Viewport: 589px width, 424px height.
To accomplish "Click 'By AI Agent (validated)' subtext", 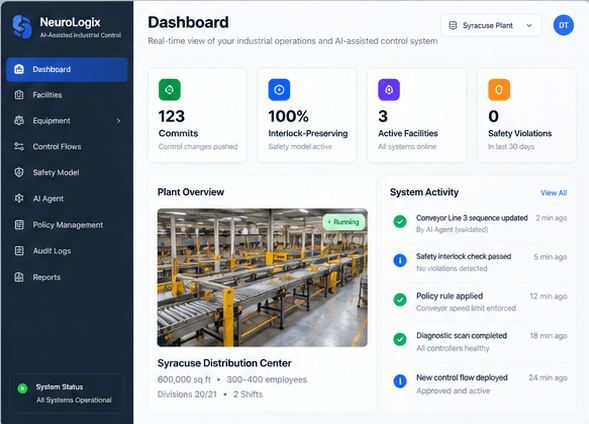I will pyautogui.click(x=452, y=229).
